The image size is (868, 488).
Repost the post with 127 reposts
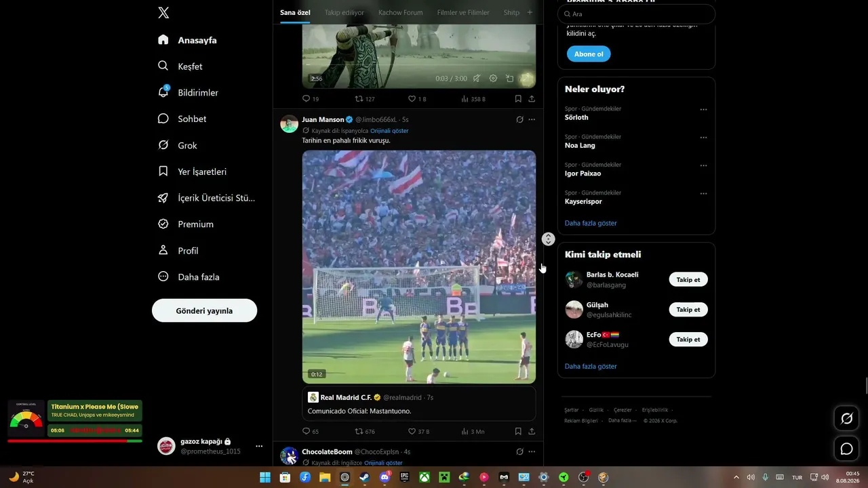(x=365, y=99)
